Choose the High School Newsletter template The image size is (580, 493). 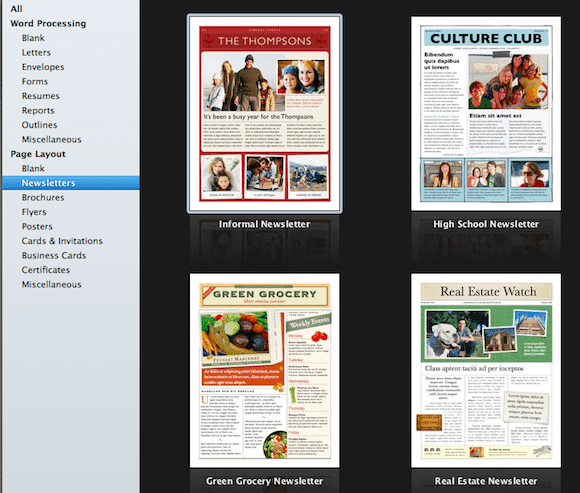point(486,114)
